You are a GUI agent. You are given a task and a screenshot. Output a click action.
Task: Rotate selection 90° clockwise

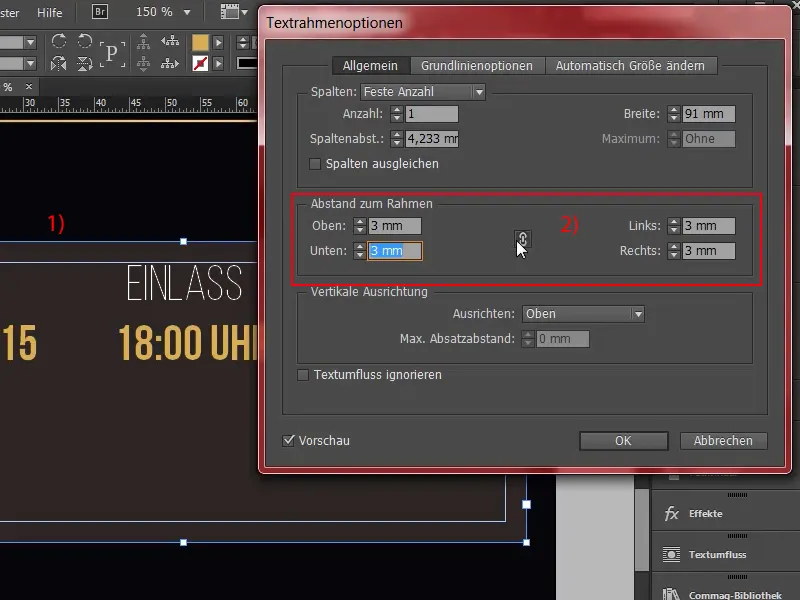(59, 41)
